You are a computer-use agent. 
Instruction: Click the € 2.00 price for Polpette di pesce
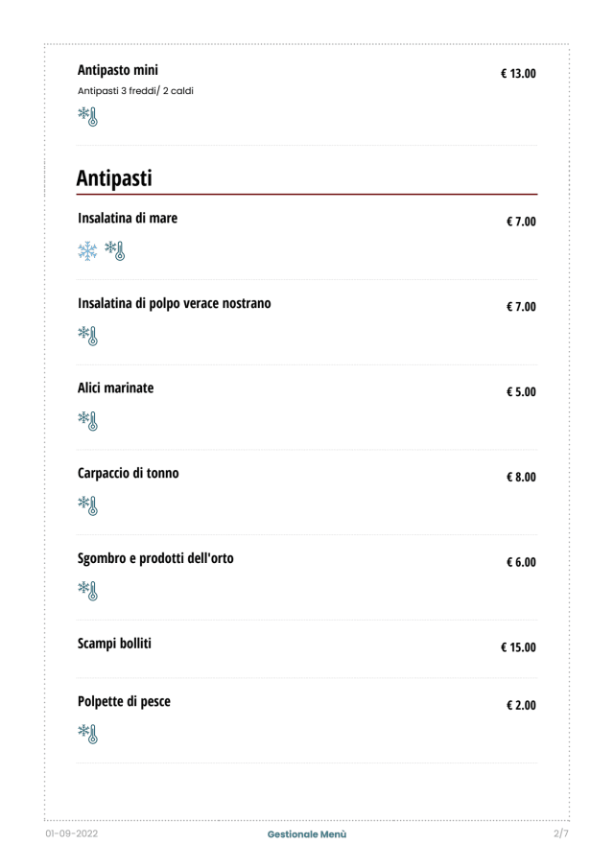[x=521, y=706]
